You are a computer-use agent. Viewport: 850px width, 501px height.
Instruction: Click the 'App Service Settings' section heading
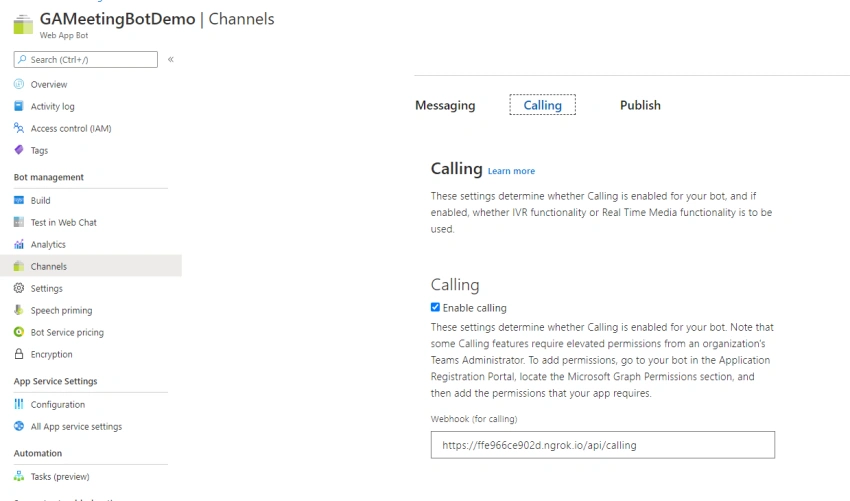click(55, 381)
